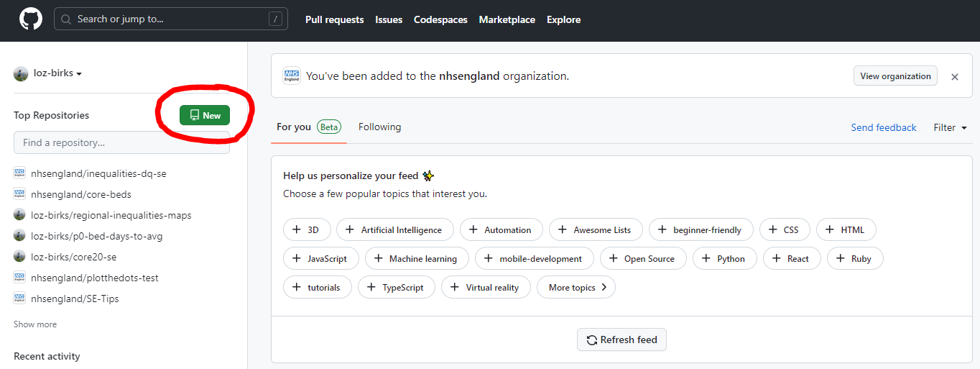The image size is (980, 369).
Task: Click the plus icon on the JavaScript topic
Action: (x=297, y=259)
